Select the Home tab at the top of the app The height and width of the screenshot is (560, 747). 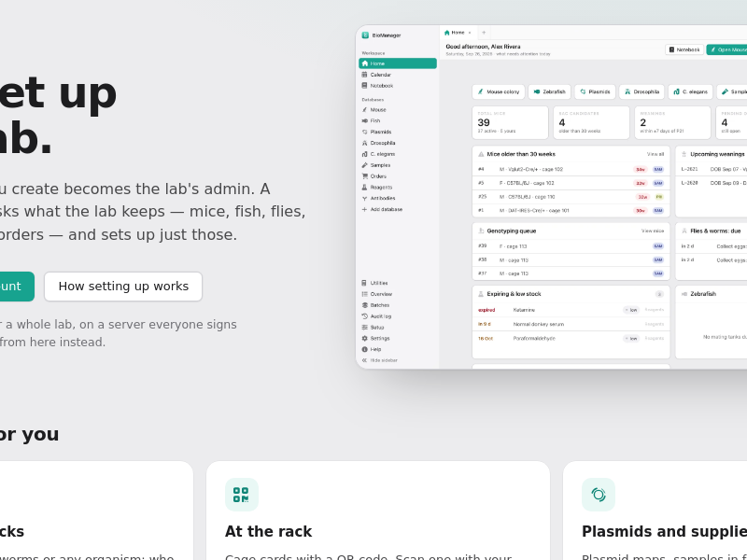point(457,33)
